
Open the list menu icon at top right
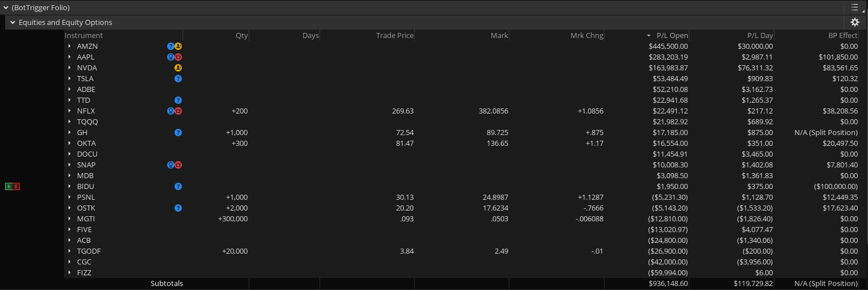click(855, 7)
